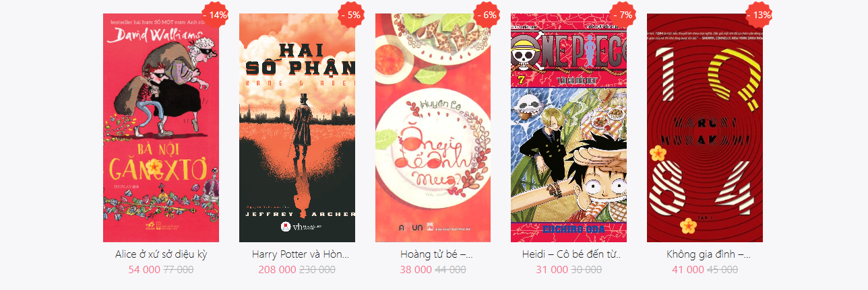Open the One Piece manga cover
Image resolution: width=868 pixels, height=290 pixels.
click(x=569, y=128)
